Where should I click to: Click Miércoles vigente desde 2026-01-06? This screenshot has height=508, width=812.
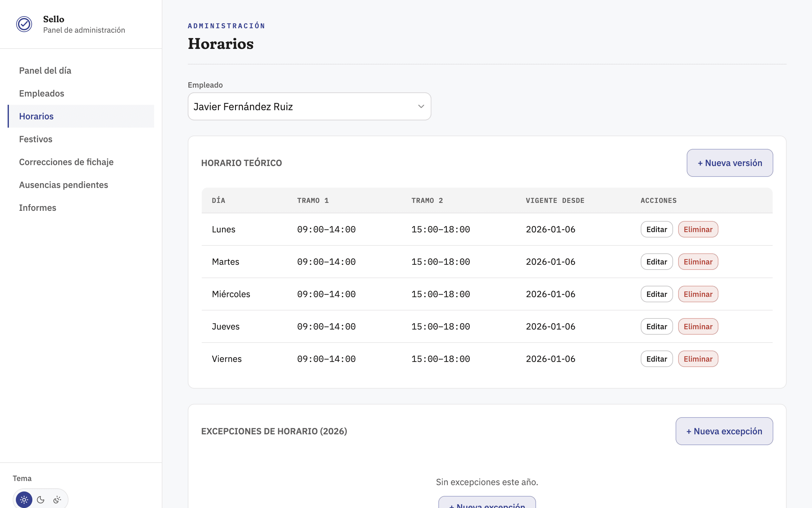[x=550, y=294]
